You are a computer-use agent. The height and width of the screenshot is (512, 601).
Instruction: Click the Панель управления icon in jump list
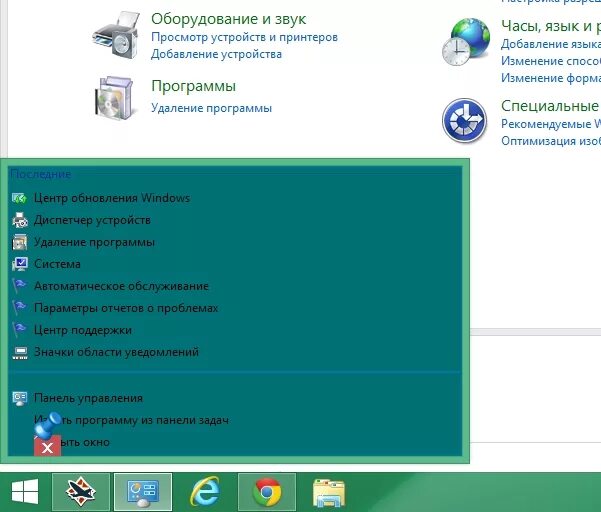tap(20, 399)
